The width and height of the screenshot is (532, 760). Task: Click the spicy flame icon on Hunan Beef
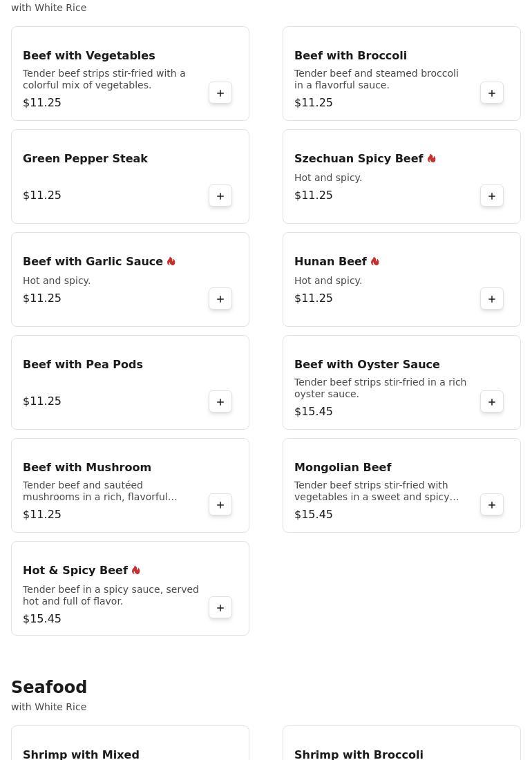(375, 262)
